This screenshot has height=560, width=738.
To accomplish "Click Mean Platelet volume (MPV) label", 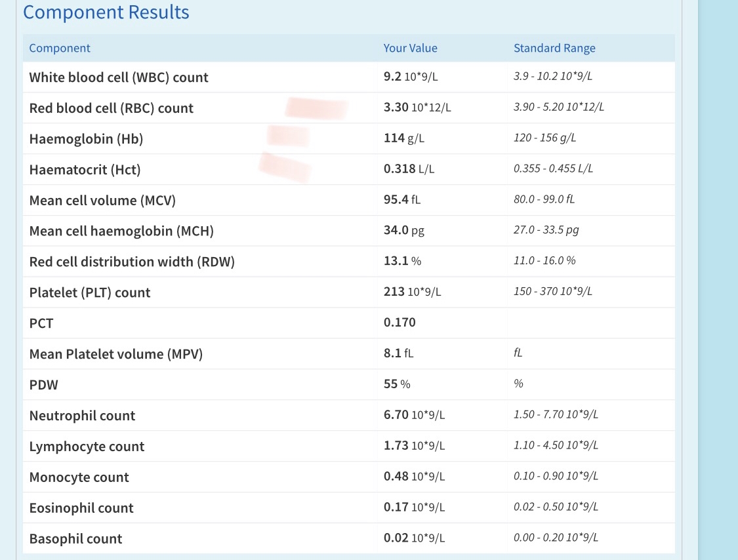I will (115, 354).
